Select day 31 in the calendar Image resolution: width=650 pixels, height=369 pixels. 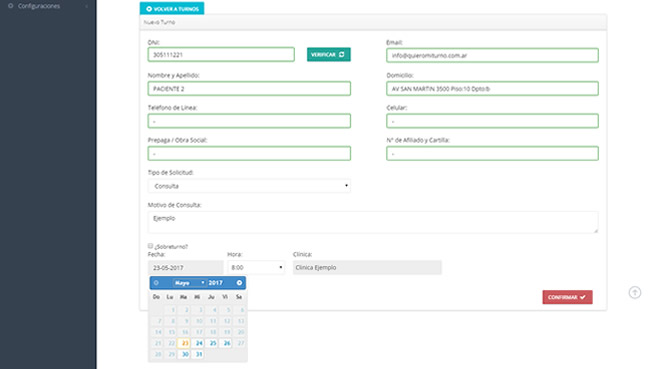pyautogui.click(x=199, y=354)
